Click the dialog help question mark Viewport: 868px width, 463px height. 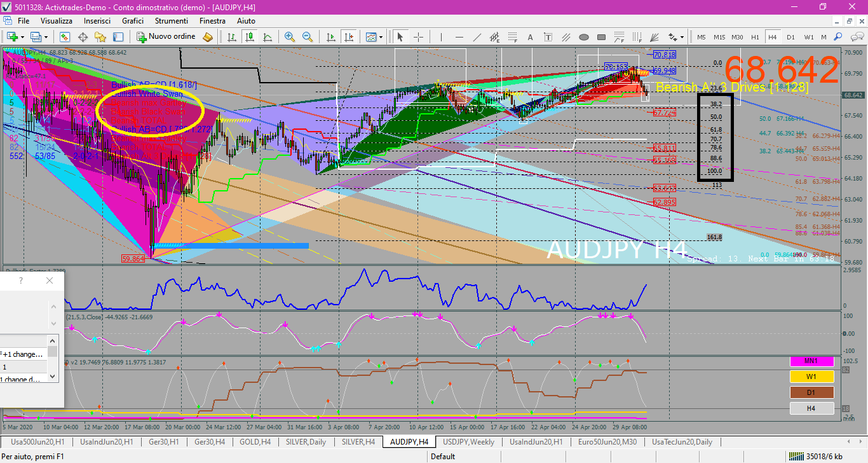coord(20,280)
